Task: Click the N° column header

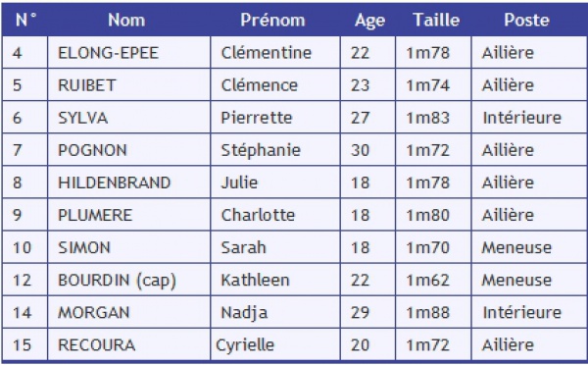Action: coord(25,20)
